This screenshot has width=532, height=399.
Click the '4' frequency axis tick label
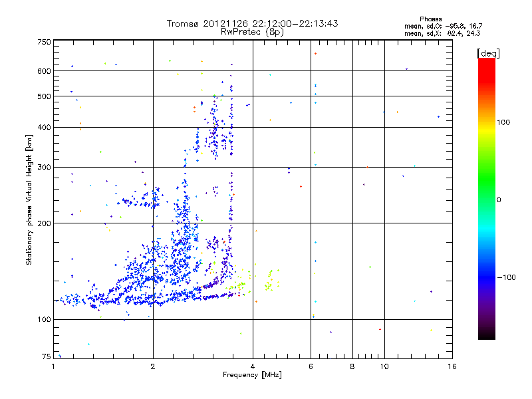click(253, 366)
